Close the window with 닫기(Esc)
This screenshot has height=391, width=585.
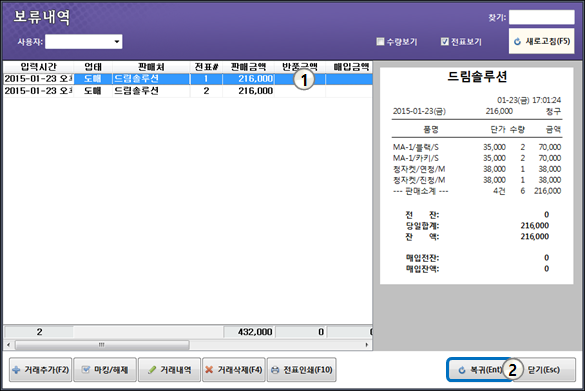(x=544, y=370)
